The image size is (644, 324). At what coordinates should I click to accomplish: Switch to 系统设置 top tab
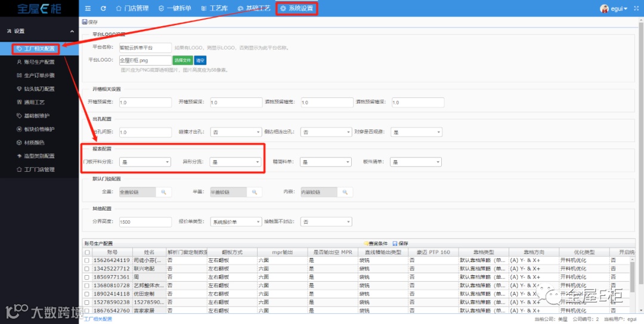tap(296, 8)
